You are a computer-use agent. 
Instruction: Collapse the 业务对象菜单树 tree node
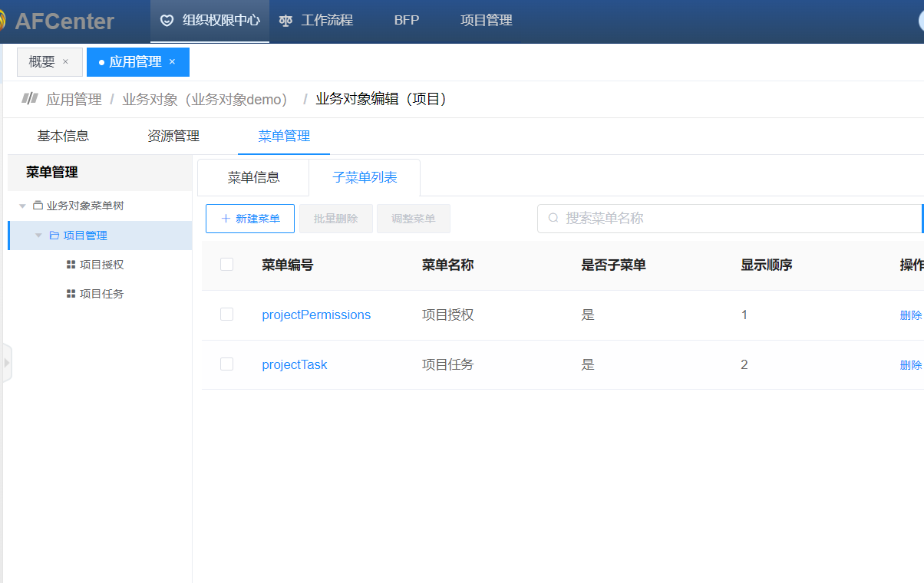[x=22, y=206]
